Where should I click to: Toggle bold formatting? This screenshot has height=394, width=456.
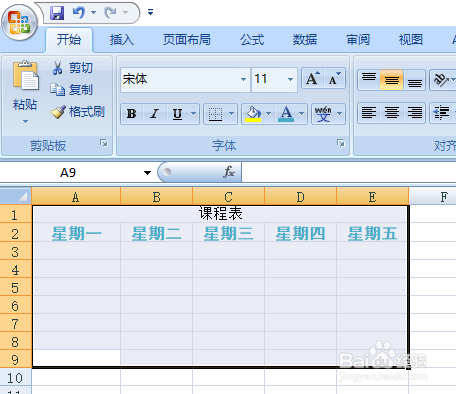pos(132,114)
